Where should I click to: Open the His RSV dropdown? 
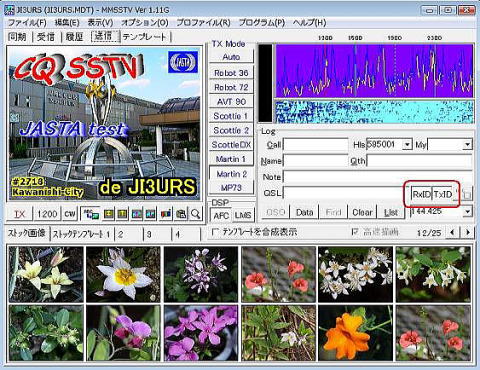click(x=407, y=145)
